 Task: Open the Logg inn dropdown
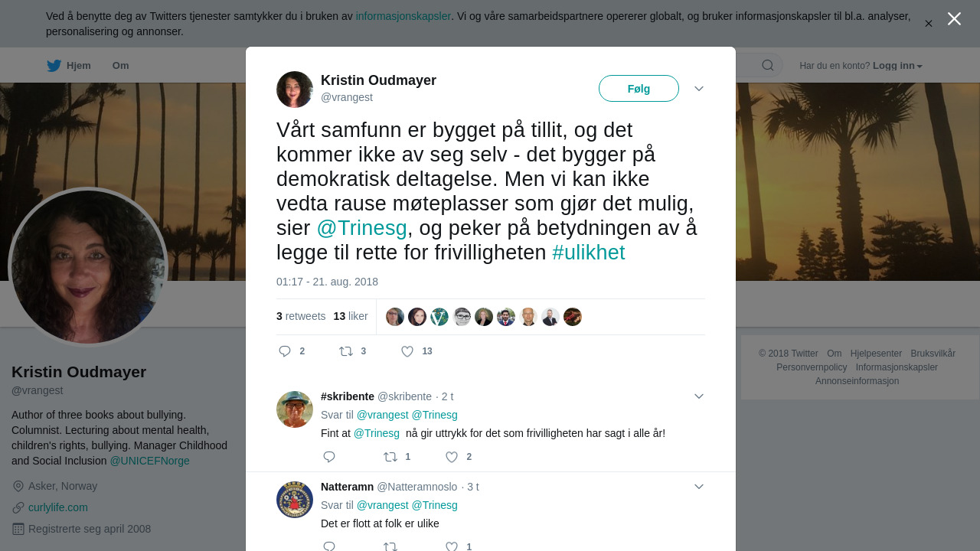click(897, 66)
